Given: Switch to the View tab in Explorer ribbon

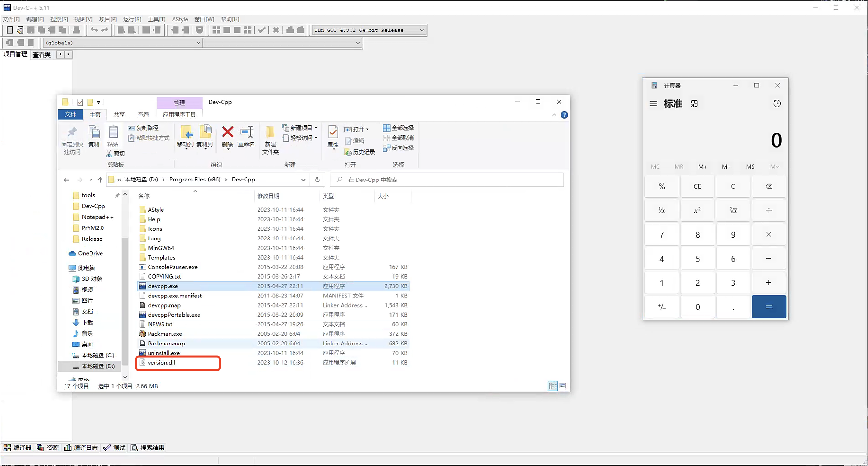Looking at the screenshot, I should pos(143,115).
